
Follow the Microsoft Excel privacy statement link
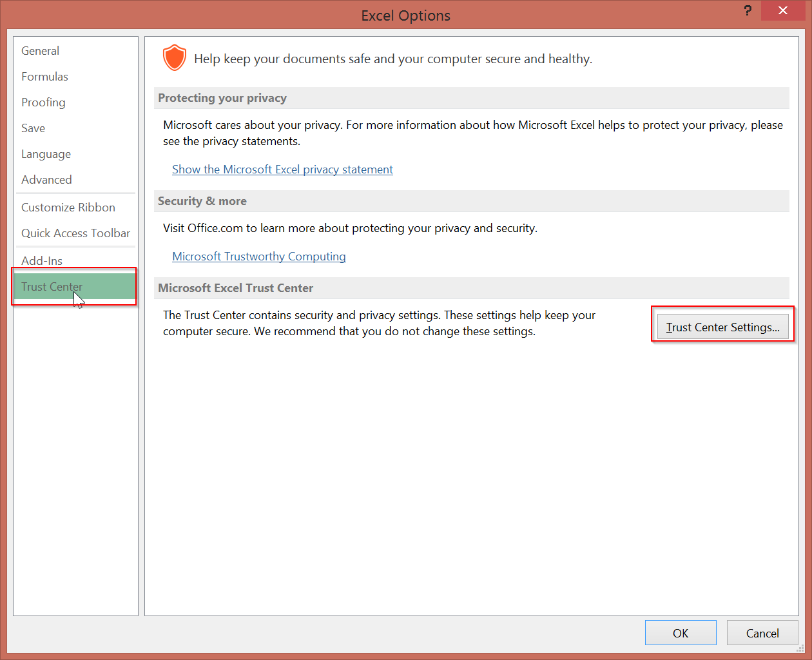282,170
